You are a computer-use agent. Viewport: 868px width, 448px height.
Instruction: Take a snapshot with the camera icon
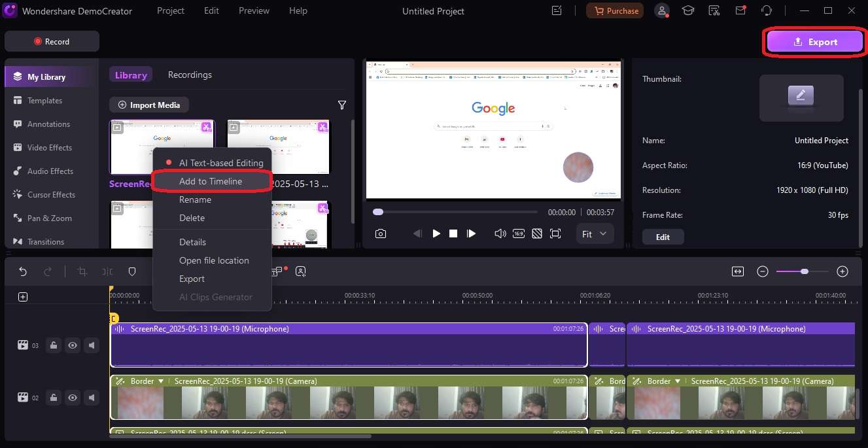pos(381,233)
